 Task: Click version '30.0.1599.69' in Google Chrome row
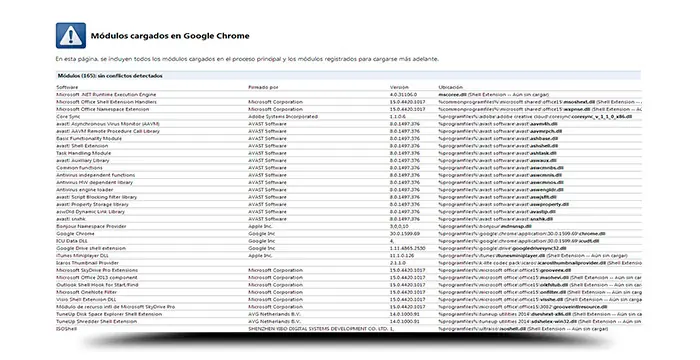(405, 234)
